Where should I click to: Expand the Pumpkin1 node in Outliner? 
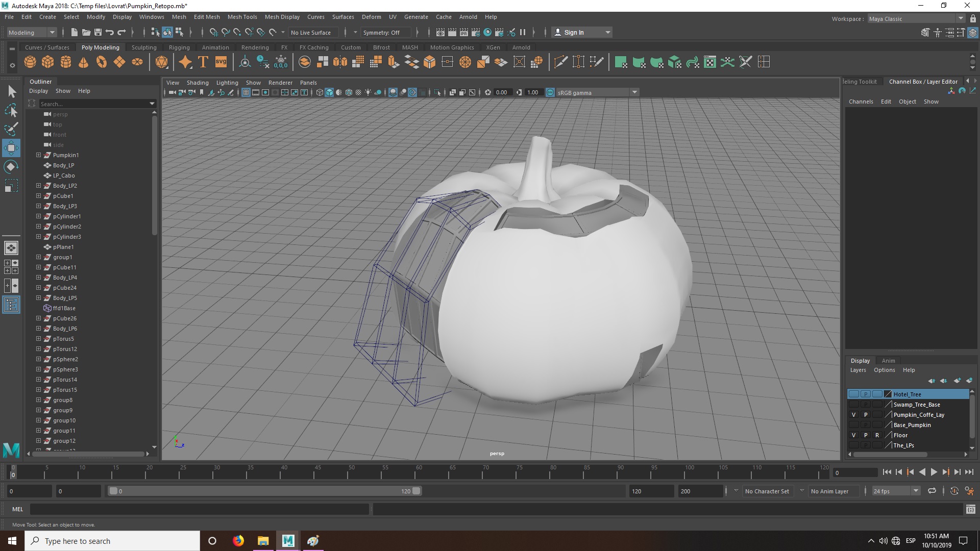coord(38,155)
